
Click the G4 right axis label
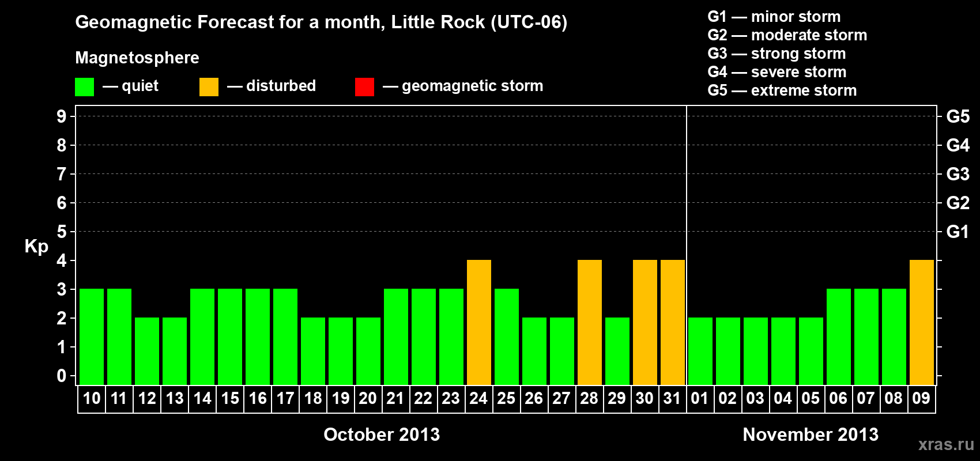coord(958,145)
